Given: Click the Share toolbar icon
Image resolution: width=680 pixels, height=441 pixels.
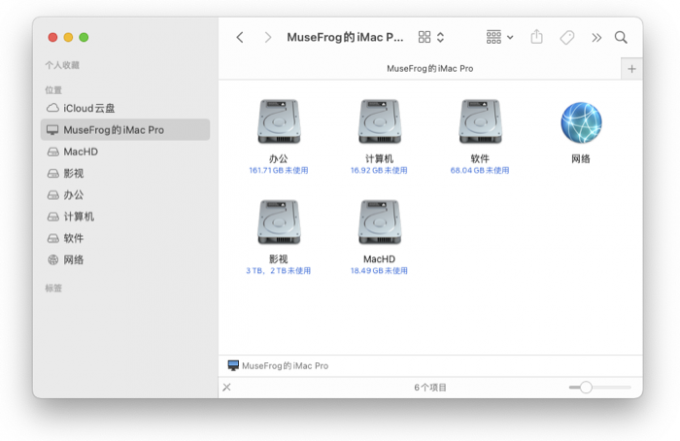Looking at the screenshot, I should [x=536, y=37].
